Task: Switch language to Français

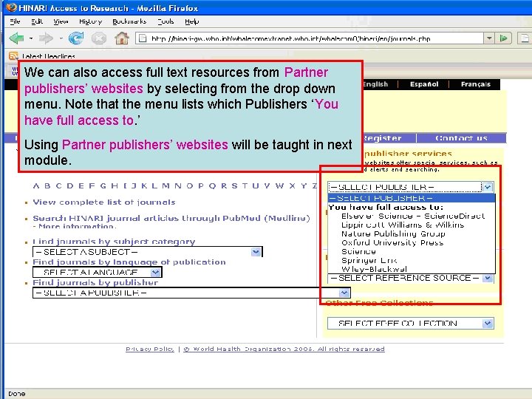Action: (x=476, y=84)
